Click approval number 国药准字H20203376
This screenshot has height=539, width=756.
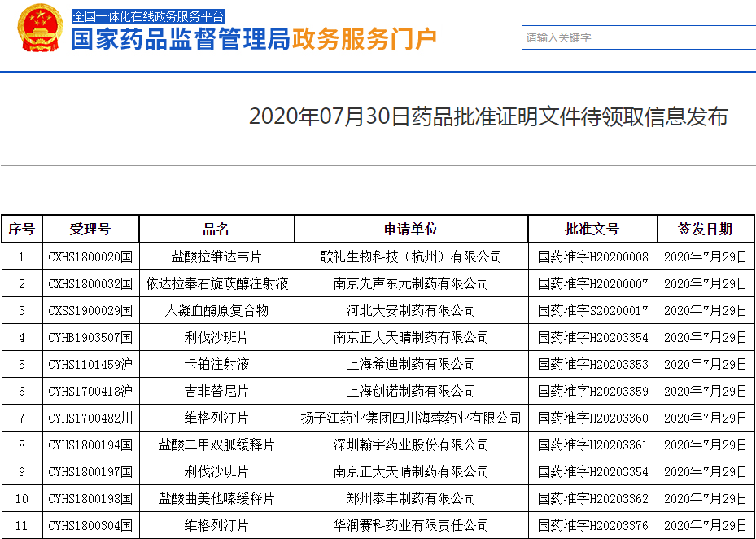593,525
